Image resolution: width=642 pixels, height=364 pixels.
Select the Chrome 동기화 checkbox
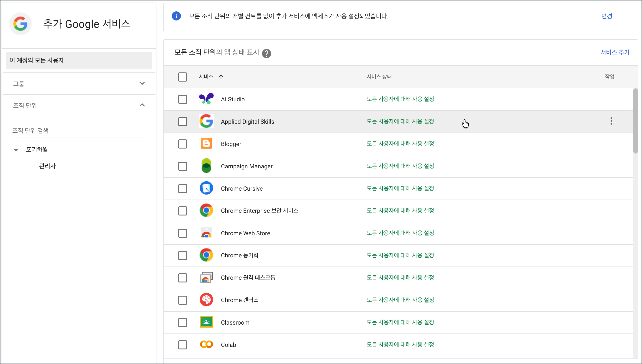182,256
